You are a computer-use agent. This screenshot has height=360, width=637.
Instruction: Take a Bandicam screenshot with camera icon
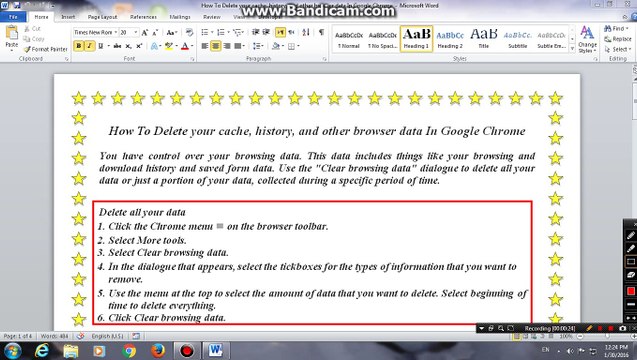pos(622,328)
